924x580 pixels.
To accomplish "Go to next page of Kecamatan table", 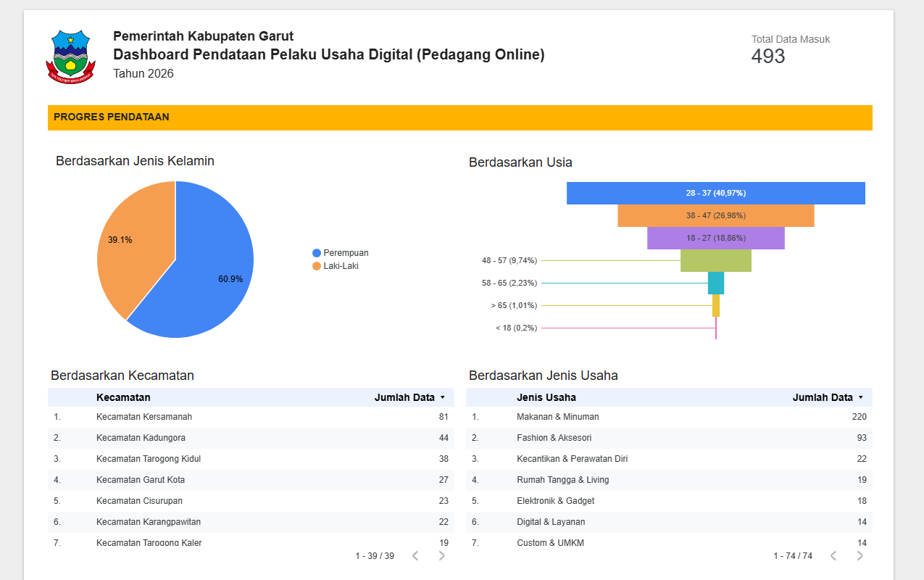I will point(442,556).
